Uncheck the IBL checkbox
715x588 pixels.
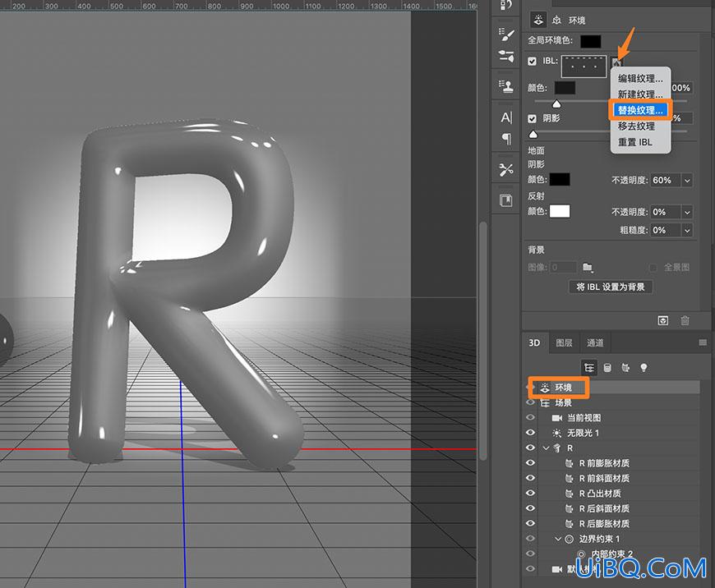click(533, 61)
